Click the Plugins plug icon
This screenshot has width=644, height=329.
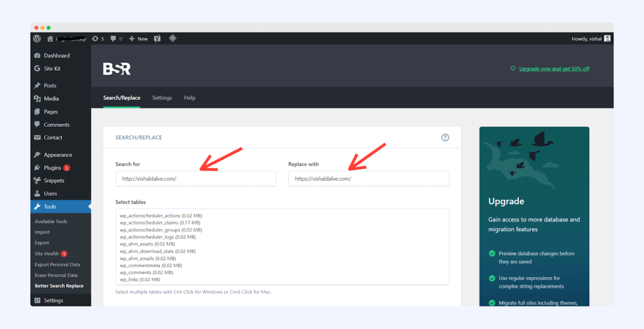point(37,168)
